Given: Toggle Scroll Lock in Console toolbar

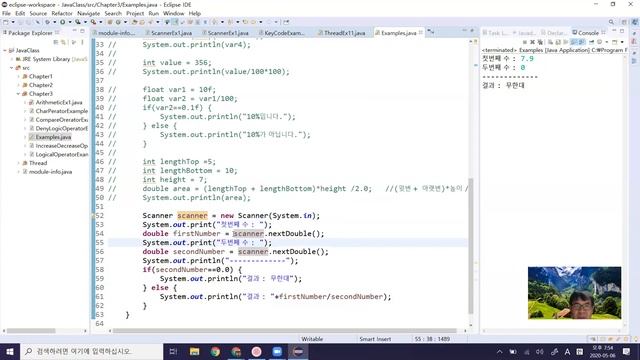Looking at the screenshot, I should click(x=557, y=42).
